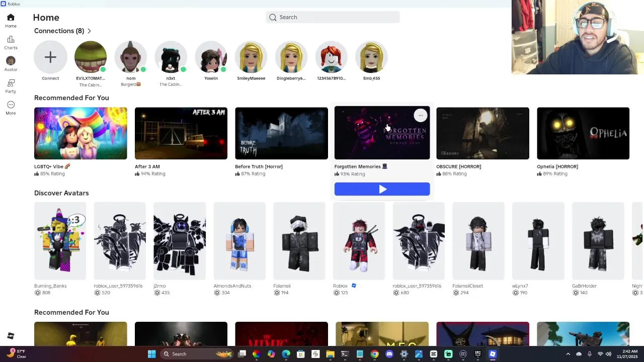Click the Roblox icon in the taskbar

(x=493, y=354)
